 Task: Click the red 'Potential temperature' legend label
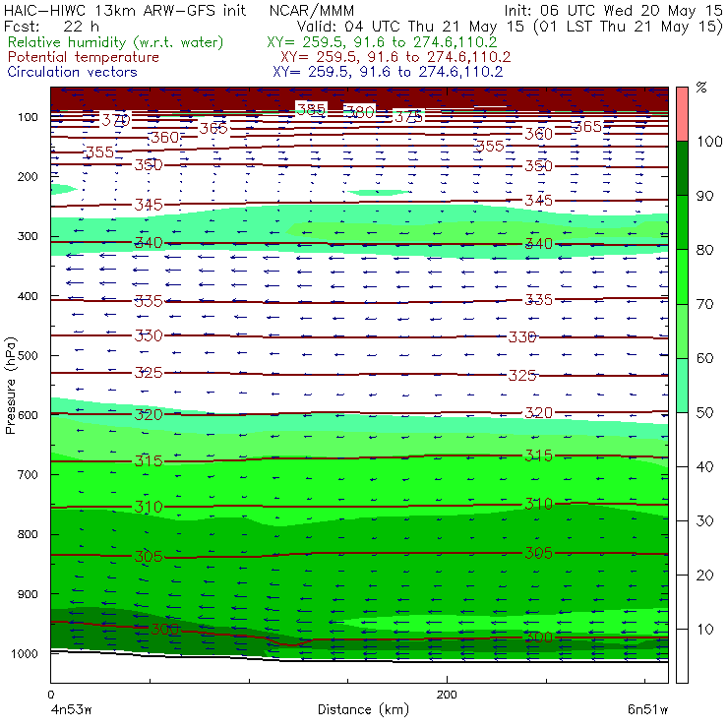coord(84,57)
